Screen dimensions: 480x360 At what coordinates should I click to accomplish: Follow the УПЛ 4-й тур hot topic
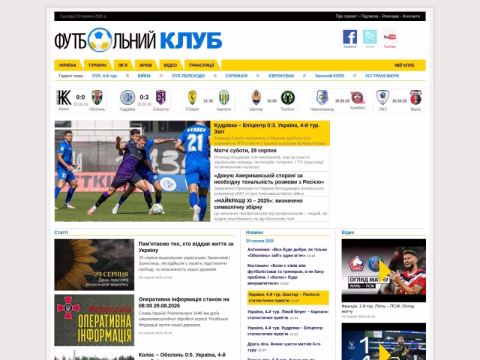tap(104, 76)
